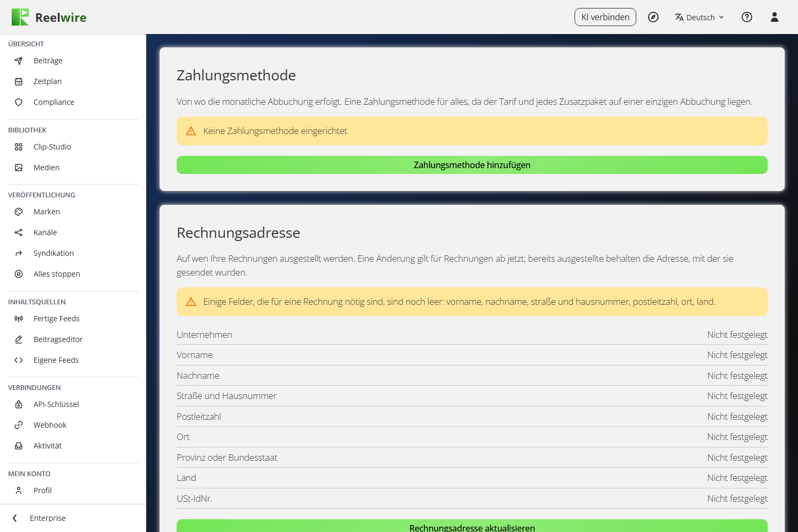Screen dimensions: 798x532
Task: Open the user account avatar icon
Action: [x=775, y=17]
